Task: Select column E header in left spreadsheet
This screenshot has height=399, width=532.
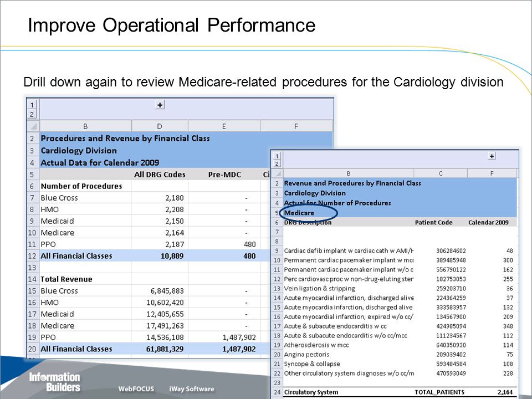Action: point(224,126)
